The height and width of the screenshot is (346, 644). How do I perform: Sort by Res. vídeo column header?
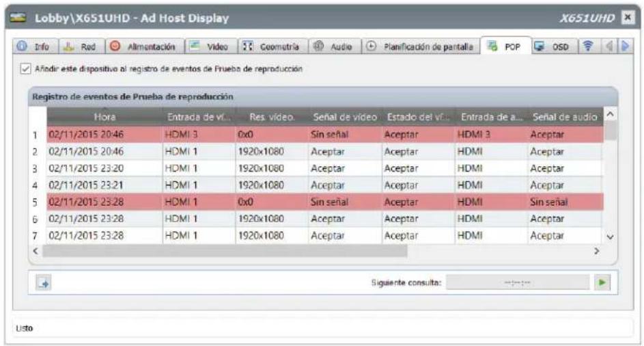272,117
